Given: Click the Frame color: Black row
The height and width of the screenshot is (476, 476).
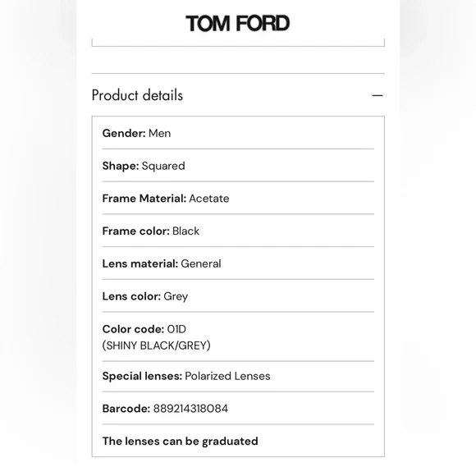Looking at the screenshot, I should click(238, 231).
